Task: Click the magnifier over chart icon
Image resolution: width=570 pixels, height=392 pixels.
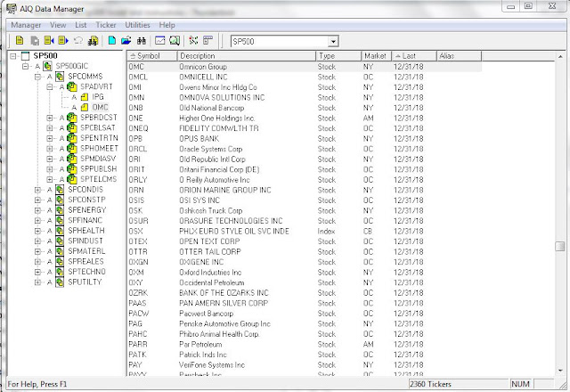Action: point(175,40)
